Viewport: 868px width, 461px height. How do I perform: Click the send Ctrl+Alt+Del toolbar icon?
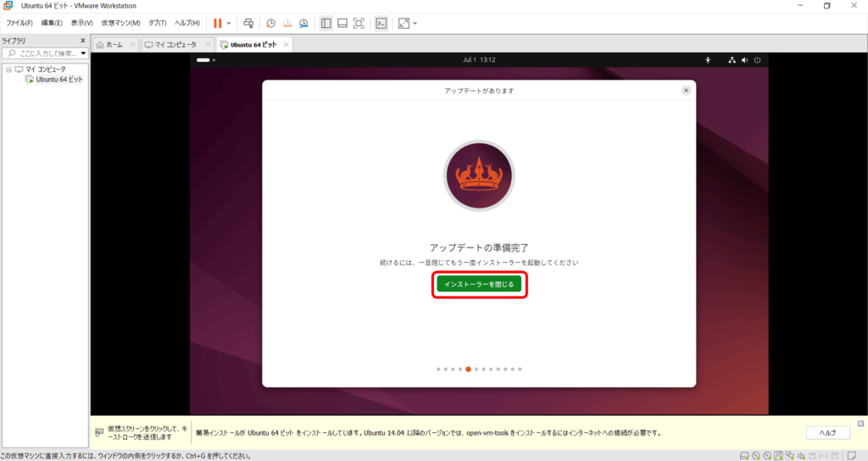click(x=248, y=23)
